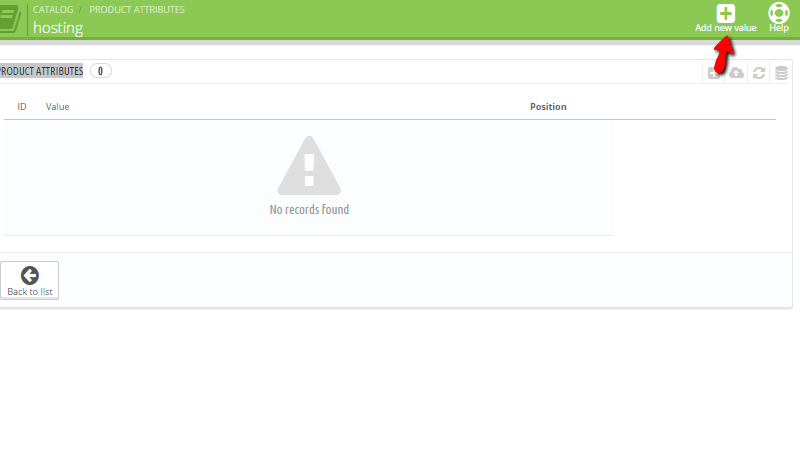The height and width of the screenshot is (450, 800).
Task: Click the catalog book icon beside the title
Action: coord(11,20)
